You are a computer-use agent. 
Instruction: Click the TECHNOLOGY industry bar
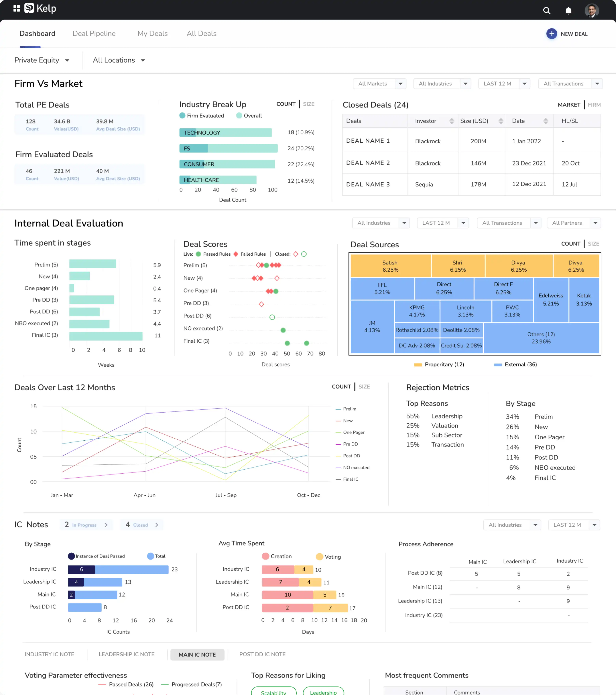(226, 133)
